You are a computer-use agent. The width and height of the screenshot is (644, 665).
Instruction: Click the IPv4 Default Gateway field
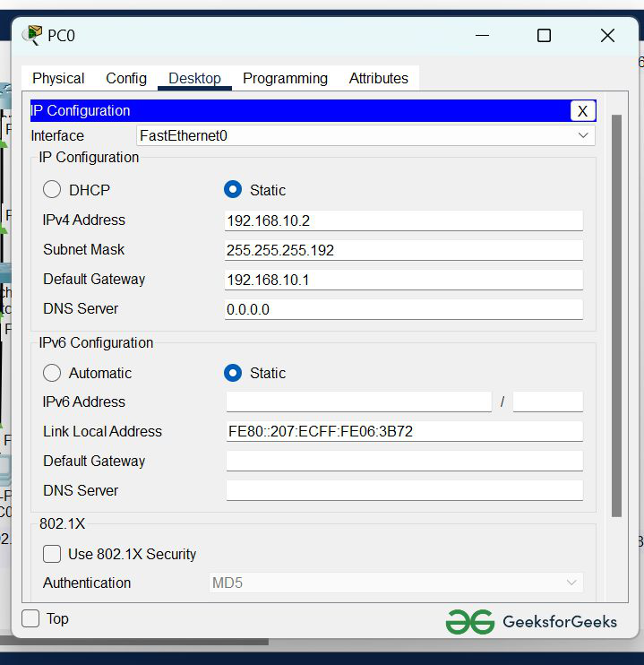[x=403, y=280]
